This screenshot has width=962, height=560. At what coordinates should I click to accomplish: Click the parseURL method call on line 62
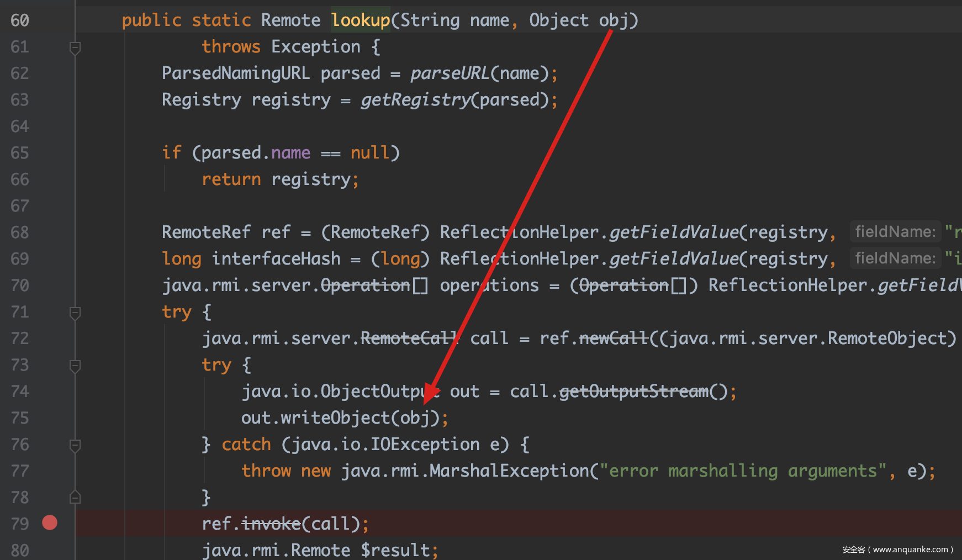click(x=450, y=73)
